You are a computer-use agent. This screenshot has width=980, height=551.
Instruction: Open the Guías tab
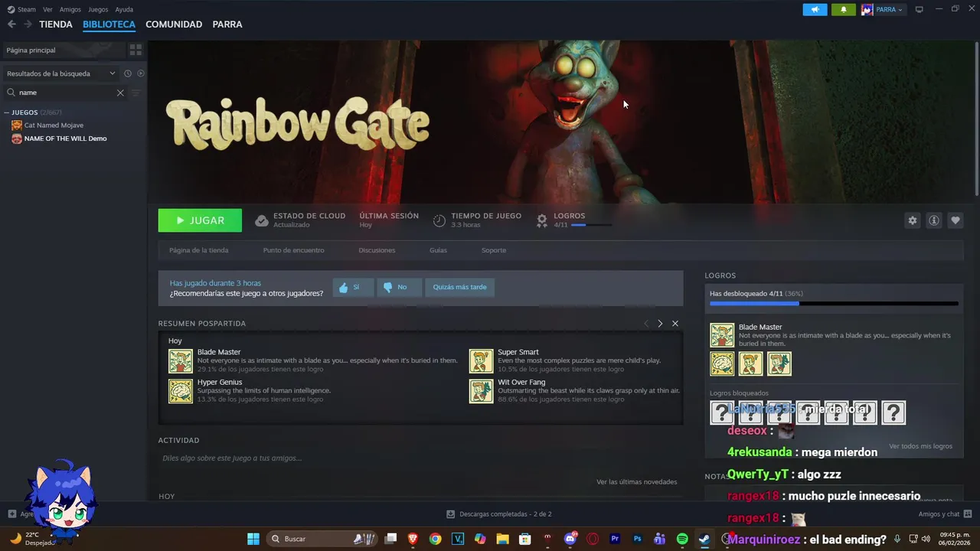(x=438, y=250)
